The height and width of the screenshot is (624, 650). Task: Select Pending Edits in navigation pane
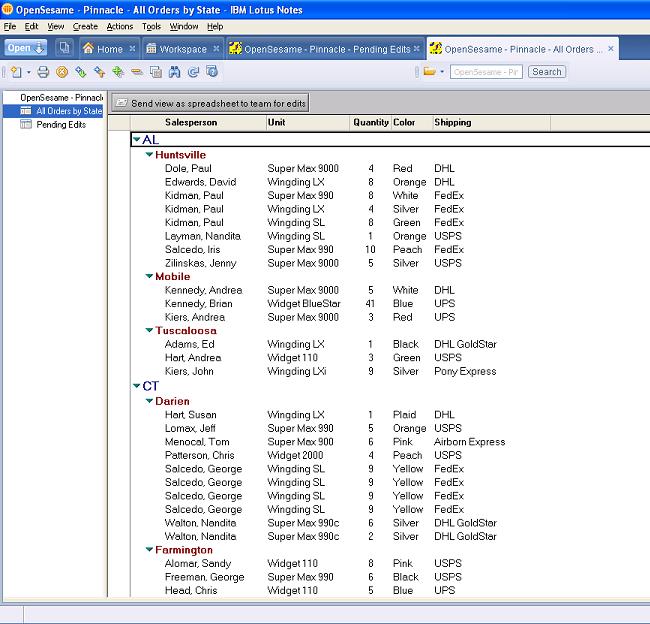point(61,125)
